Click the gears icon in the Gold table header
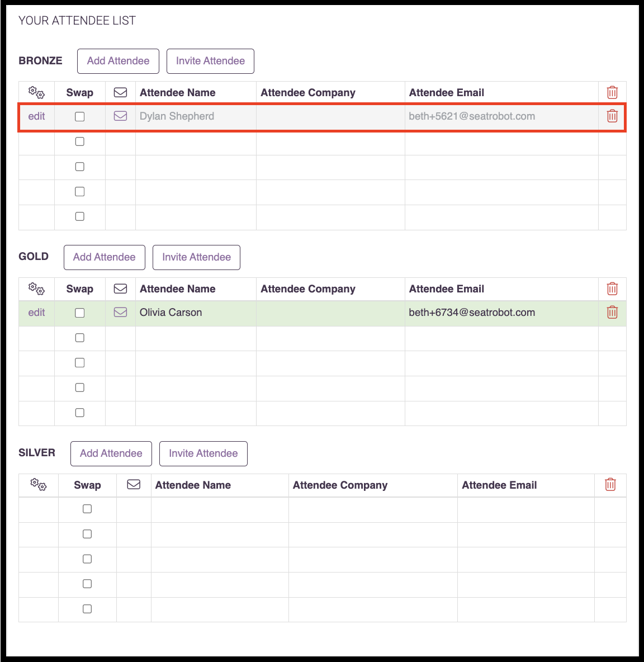The width and height of the screenshot is (644, 662). click(36, 289)
